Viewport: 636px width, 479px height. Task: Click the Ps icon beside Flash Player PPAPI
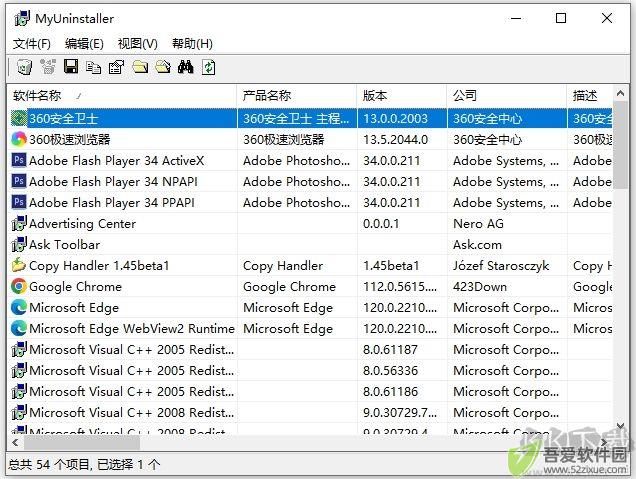pos(19,202)
